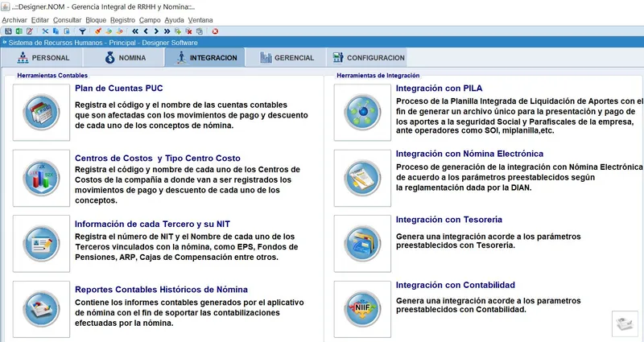Click the duplicate record icon

coord(200,31)
